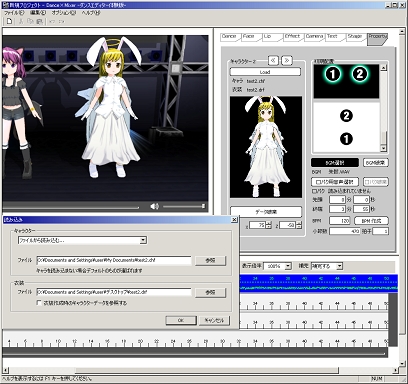Click the end seconds field showing 55
Screen dimensions: 408x384
click(361, 209)
